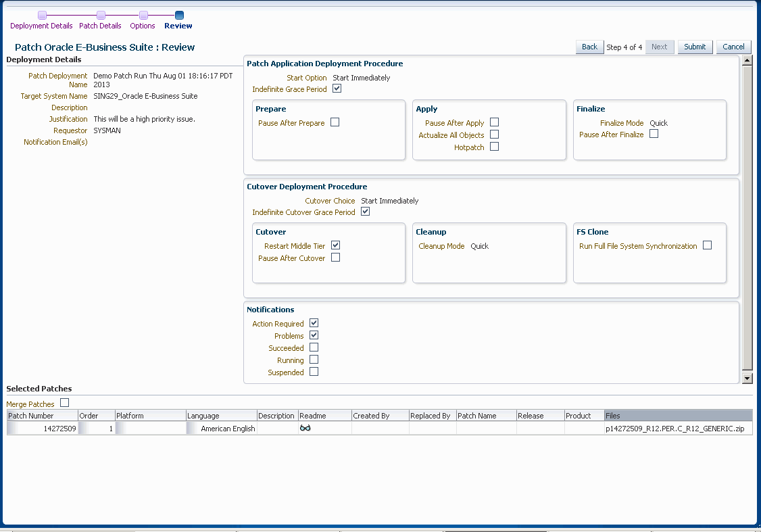The image size is (761, 532).
Task: Click Start Option value Start Immediately
Action: pyautogui.click(x=362, y=78)
